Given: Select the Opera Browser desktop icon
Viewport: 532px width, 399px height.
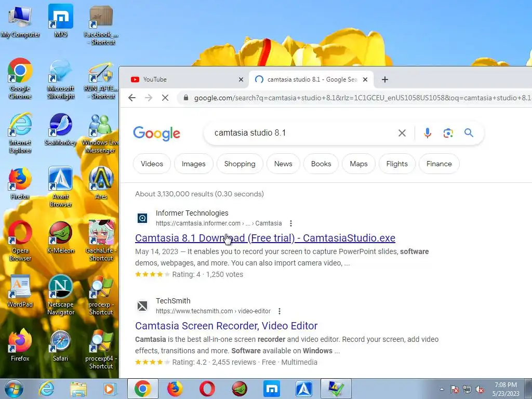Looking at the screenshot, I should coord(20,241).
